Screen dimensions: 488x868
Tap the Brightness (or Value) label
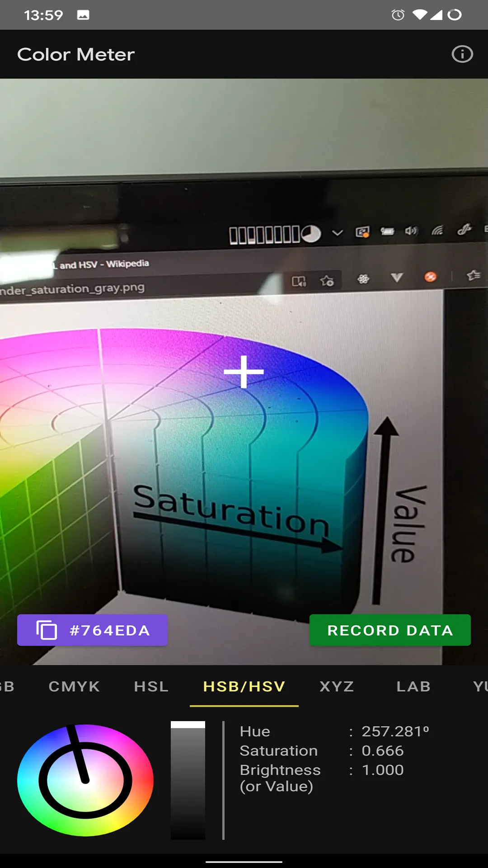280,778
